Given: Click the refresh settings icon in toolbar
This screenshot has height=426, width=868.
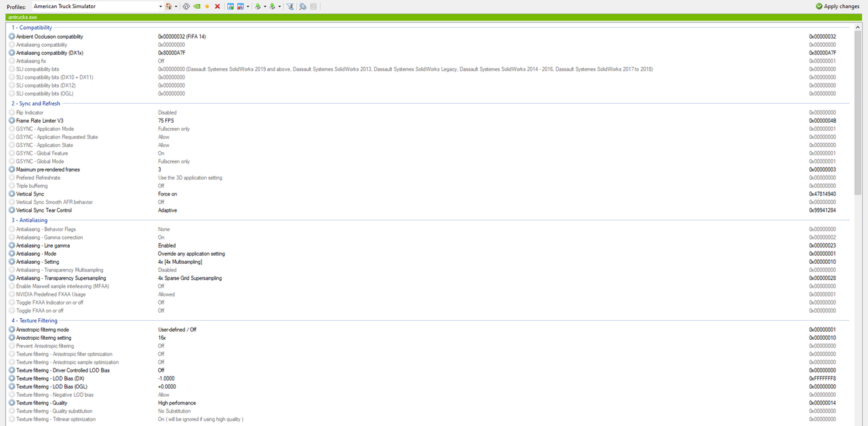Looking at the screenshot, I should (186, 6).
